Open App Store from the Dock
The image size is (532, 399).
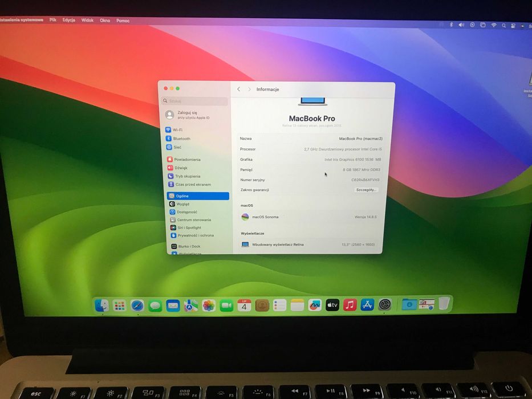click(x=367, y=305)
